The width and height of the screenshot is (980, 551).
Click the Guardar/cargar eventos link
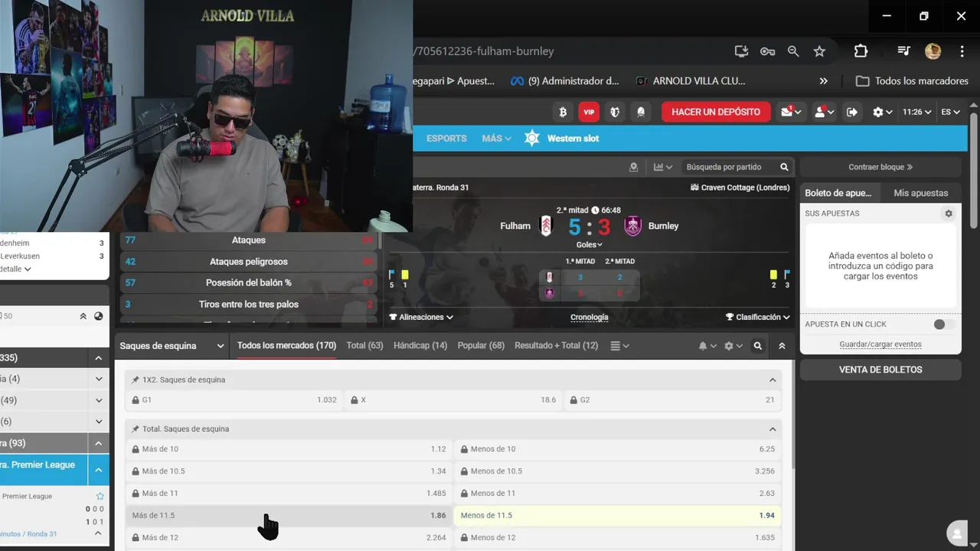point(880,344)
